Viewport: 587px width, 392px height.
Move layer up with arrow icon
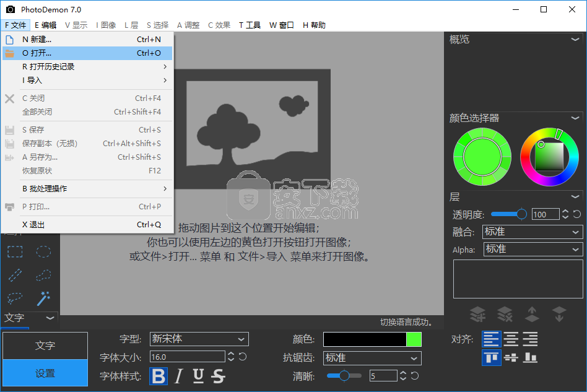(532, 315)
